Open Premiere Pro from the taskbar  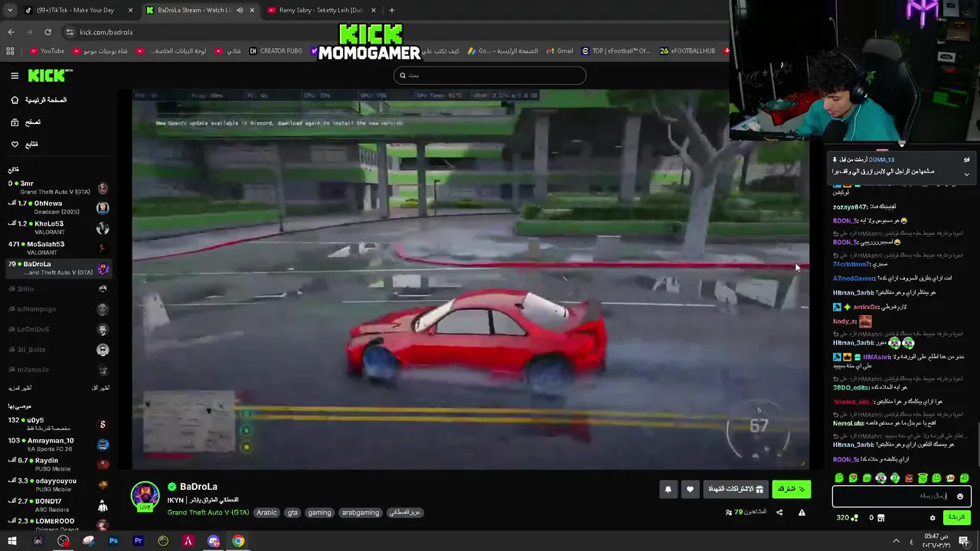139,541
